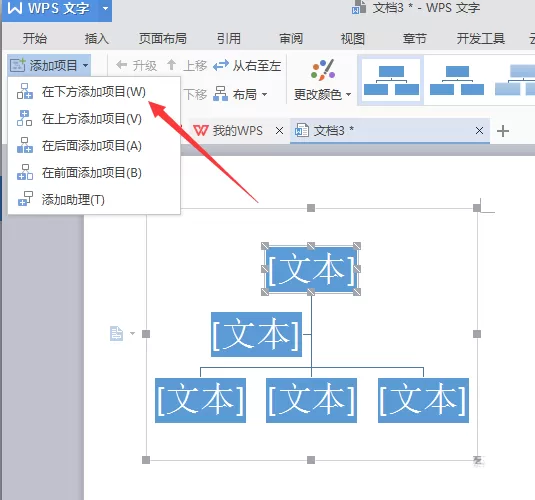This screenshot has height=500, width=535.
Task: Close the 文档3 document tab
Action: click(479, 130)
